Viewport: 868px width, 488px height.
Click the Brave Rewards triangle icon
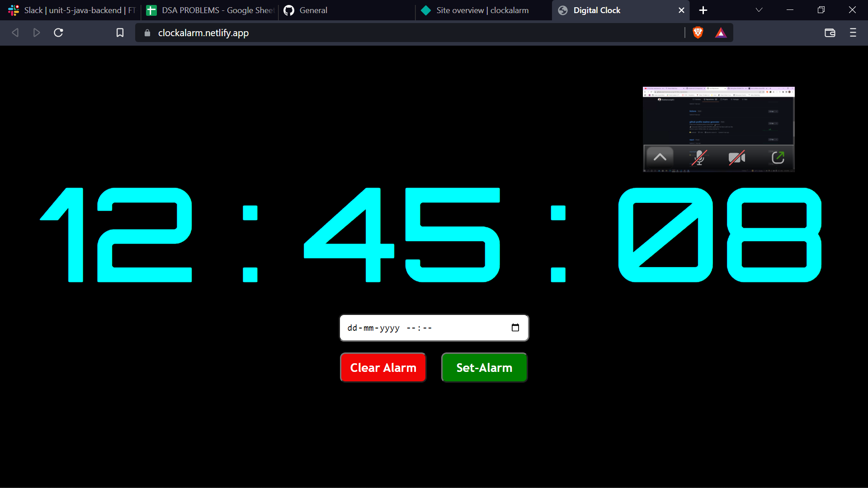(x=721, y=33)
